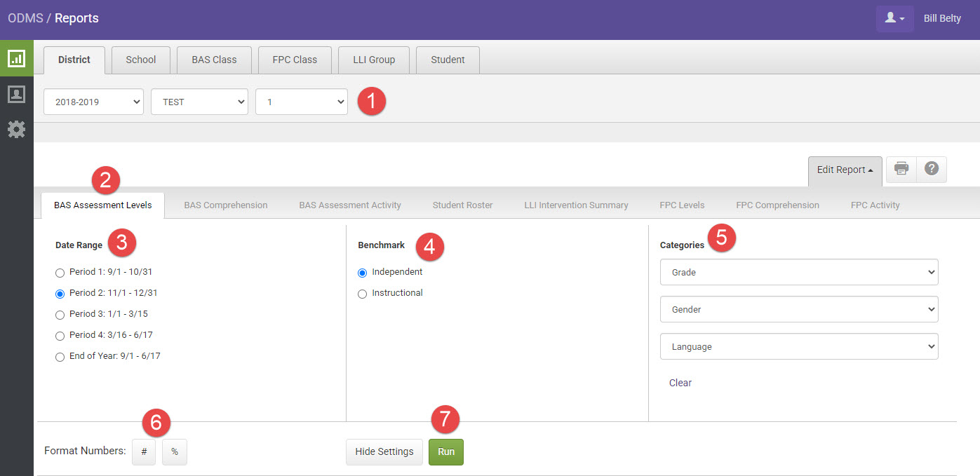The height and width of the screenshot is (476, 980).
Task: Choose the Instructional benchmark option
Action: pos(362,293)
